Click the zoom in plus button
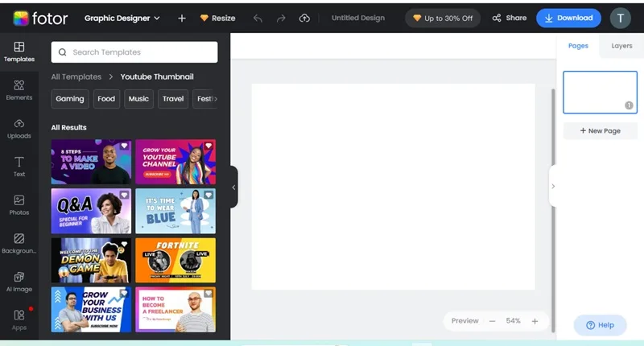644x346 pixels. pos(535,321)
